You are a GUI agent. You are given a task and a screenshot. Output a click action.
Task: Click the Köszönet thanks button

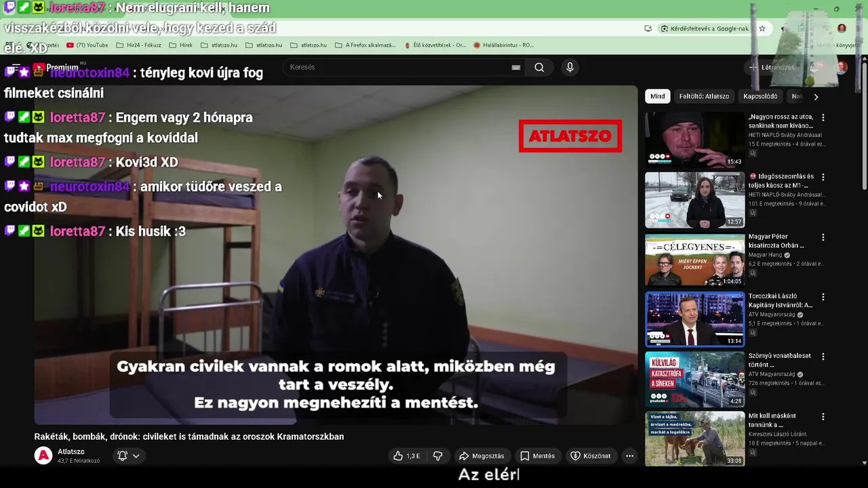point(591,456)
